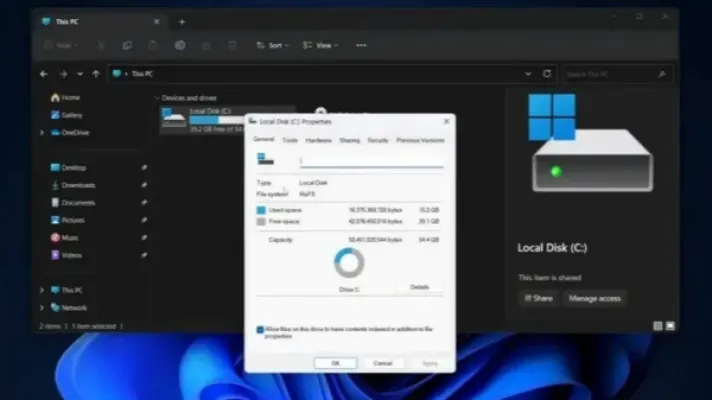
Task: Go back with the left arrow
Action: pos(44,74)
